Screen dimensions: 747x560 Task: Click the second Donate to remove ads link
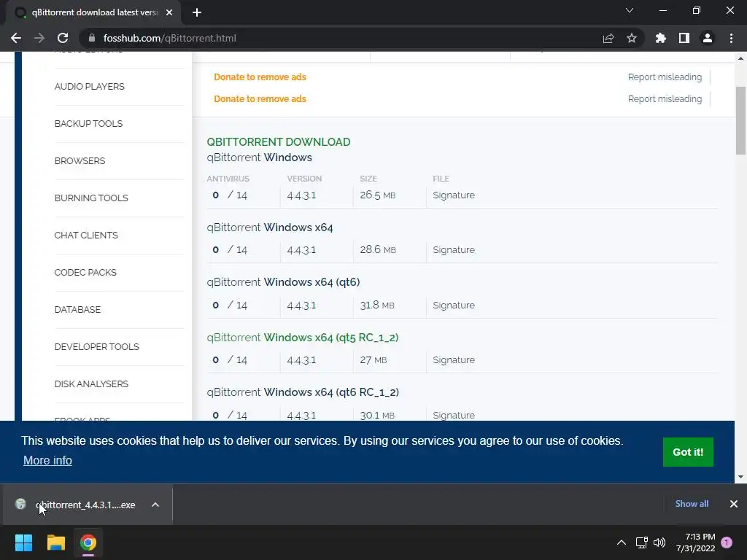click(x=260, y=99)
